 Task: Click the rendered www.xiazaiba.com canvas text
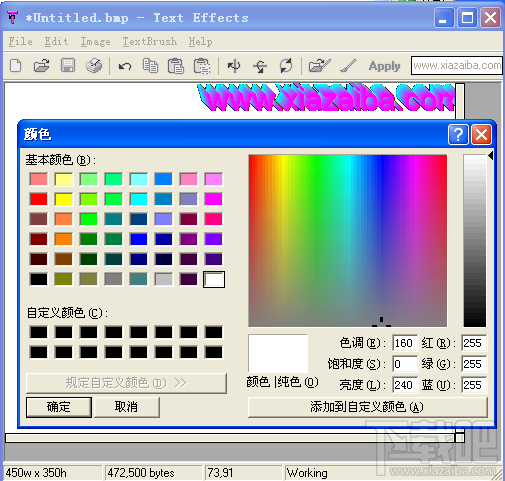point(326,97)
